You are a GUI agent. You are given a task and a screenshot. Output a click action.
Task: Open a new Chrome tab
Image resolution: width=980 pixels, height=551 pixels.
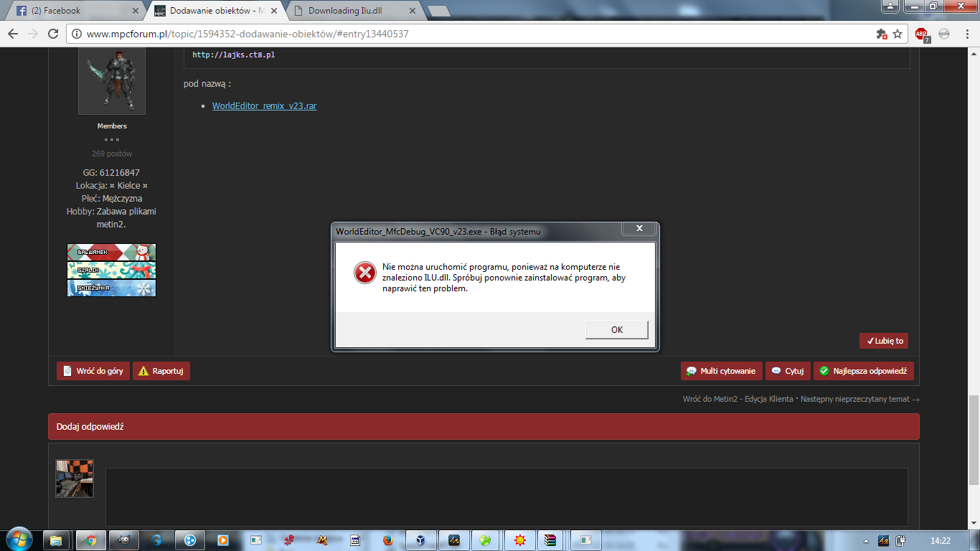point(438,11)
